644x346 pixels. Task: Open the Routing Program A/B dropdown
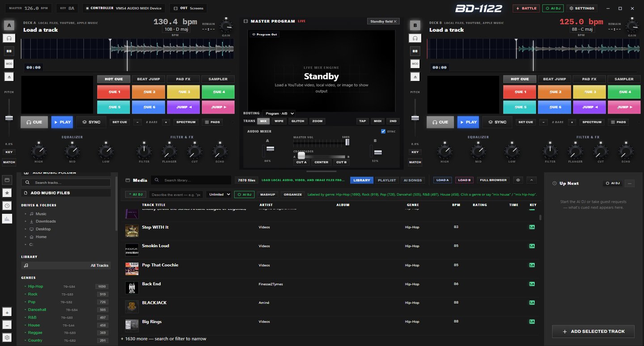(x=279, y=114)
